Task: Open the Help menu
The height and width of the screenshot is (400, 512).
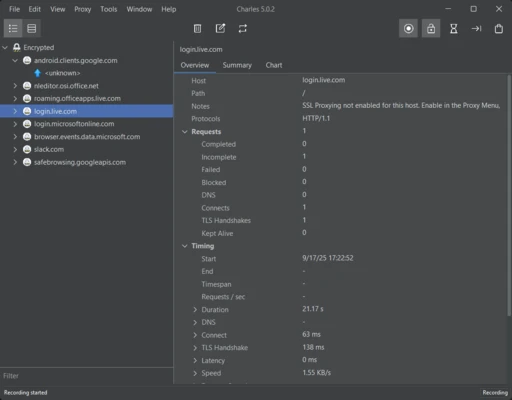Action: [169, 9]
